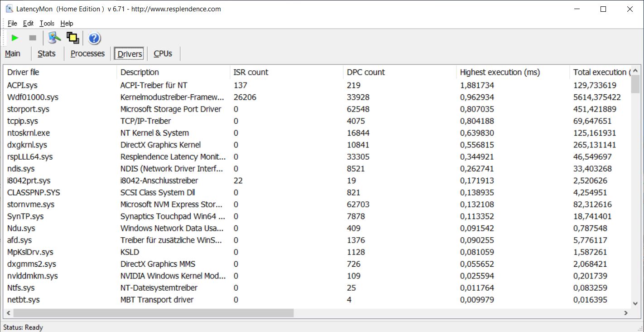Start the latency monitor with the green play icon

(15, 38)
